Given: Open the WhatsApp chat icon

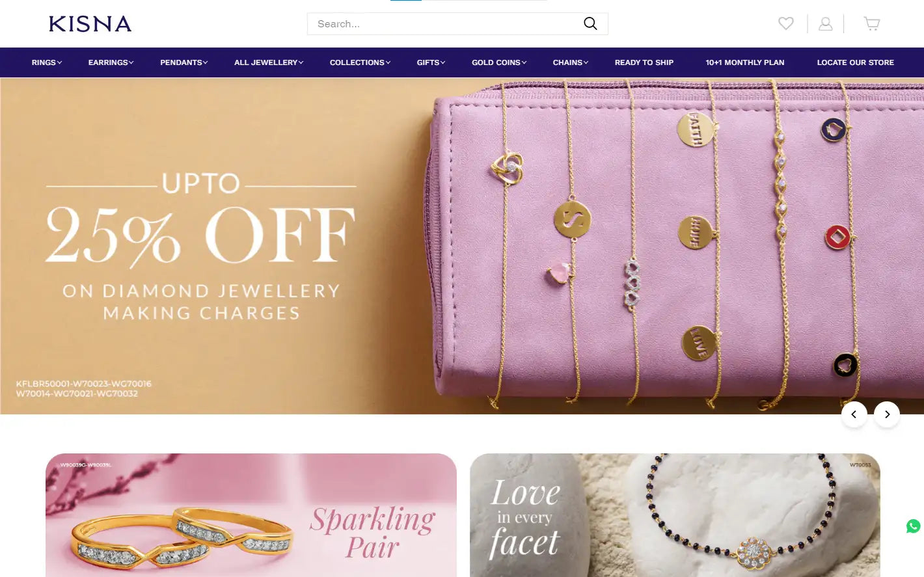Looking at the screenshot, I should point(914,526).
